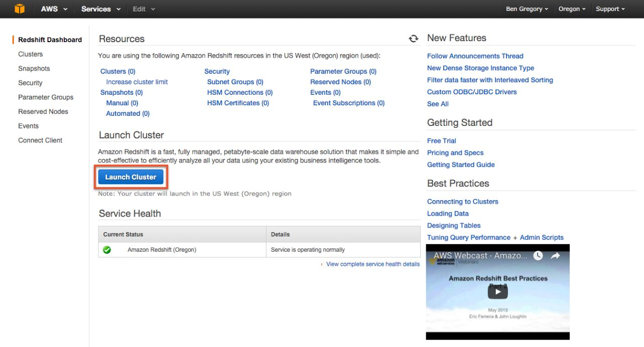Click the green status checkmark for Amazon Redshift
This screenshot has height=347, width=644.
pos(107,250)
